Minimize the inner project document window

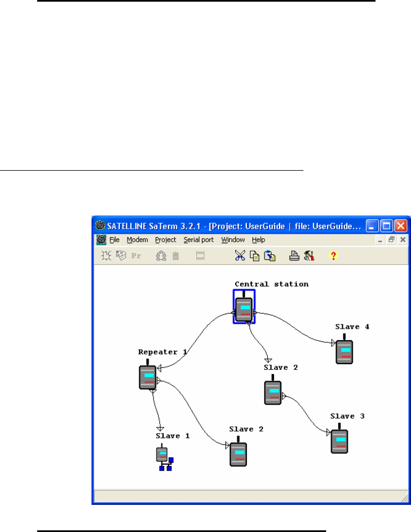380,240
